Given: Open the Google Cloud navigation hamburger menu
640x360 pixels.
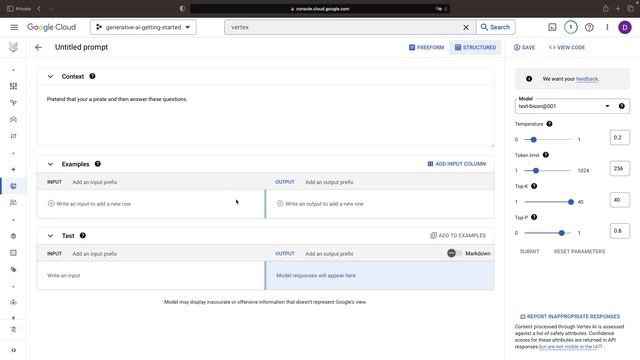Looking at the screenshot, I should pos(14,27).
